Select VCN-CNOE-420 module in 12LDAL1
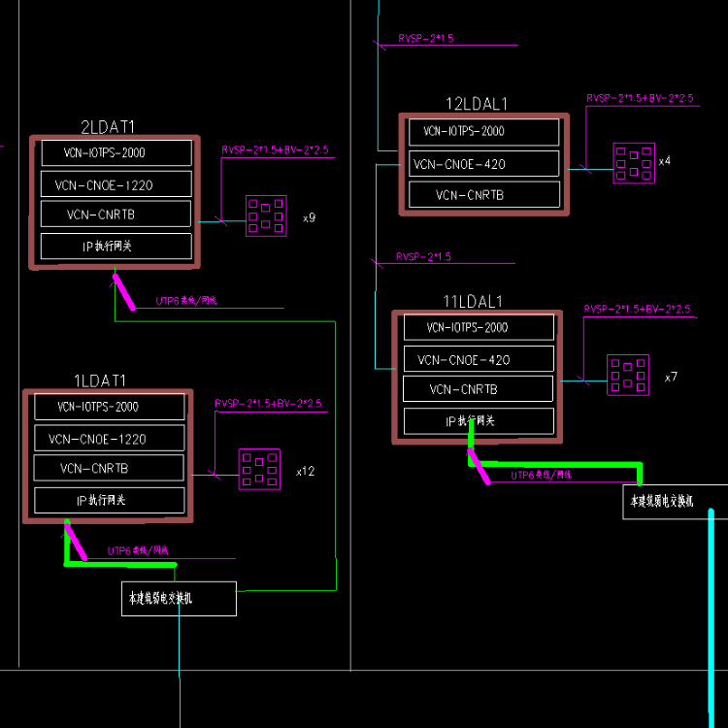Viewport: 728px width, 728px height. tap(484, 163)
